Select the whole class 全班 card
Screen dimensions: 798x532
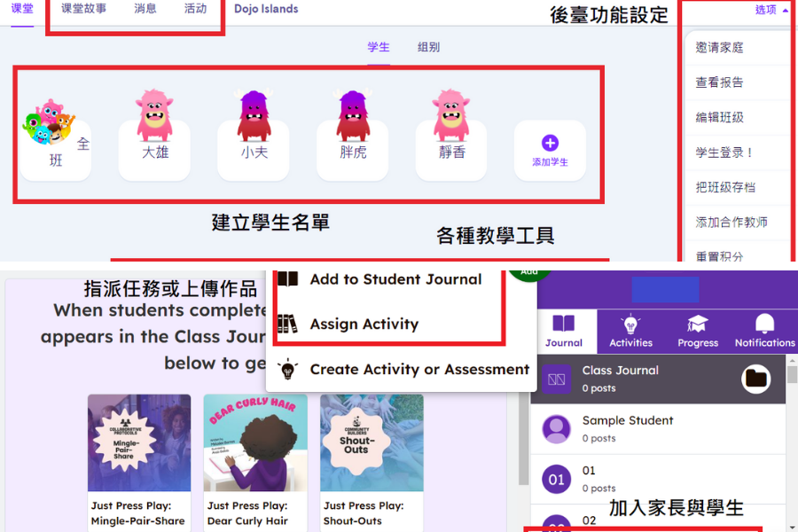click(56, 150)
